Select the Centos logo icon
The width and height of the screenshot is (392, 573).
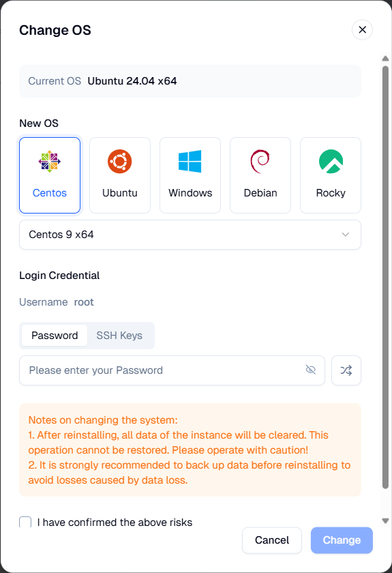coord(50,161)
